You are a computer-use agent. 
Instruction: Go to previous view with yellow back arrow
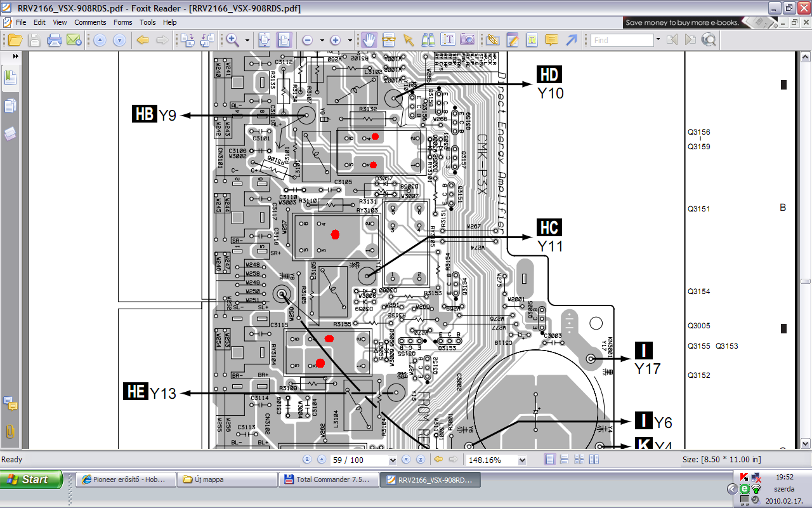click(143, 40)
